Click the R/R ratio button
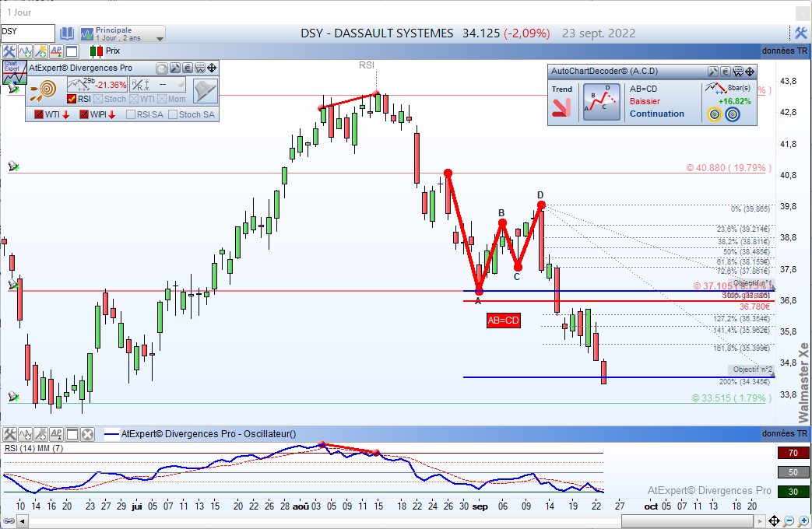The image size is (812, 529). point(157,84)
